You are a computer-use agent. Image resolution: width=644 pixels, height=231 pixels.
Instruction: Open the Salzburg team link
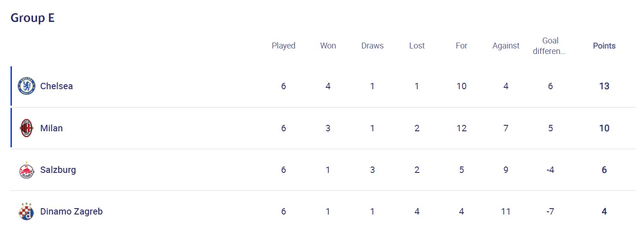58,170
